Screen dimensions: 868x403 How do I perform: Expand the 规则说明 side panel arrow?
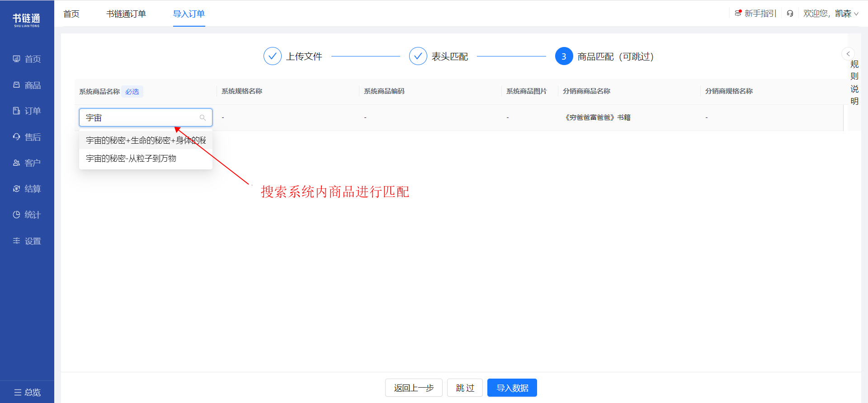pyautogui.click(x=848, y=54)
